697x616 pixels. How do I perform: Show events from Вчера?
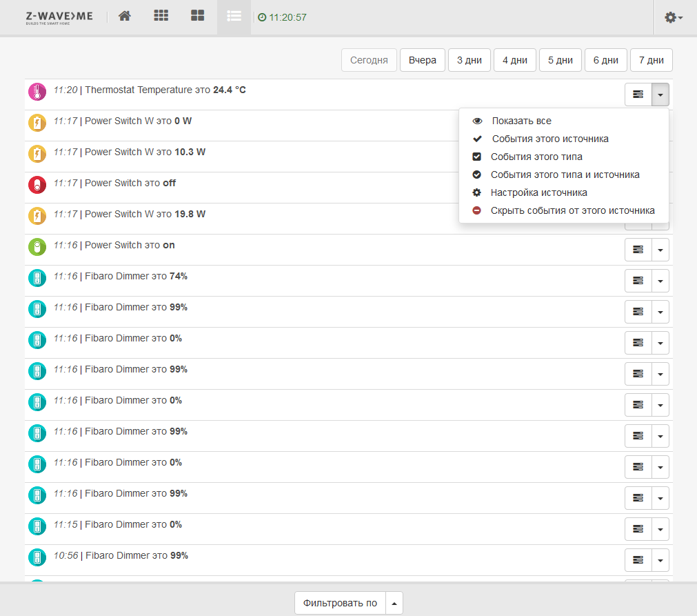click(x=423, y=60)
